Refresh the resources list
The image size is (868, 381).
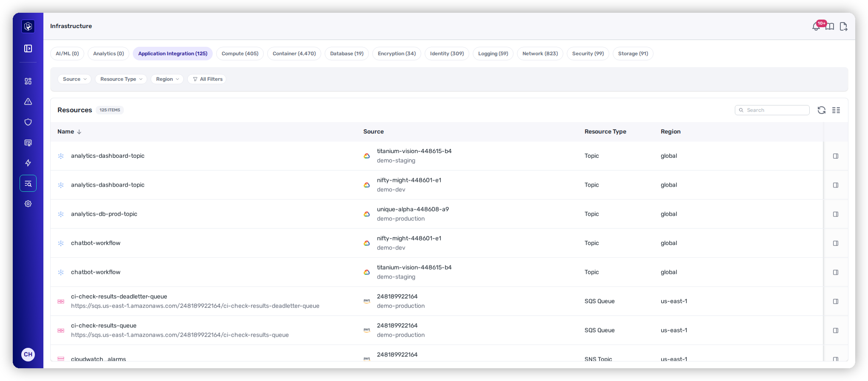(822, 110)
